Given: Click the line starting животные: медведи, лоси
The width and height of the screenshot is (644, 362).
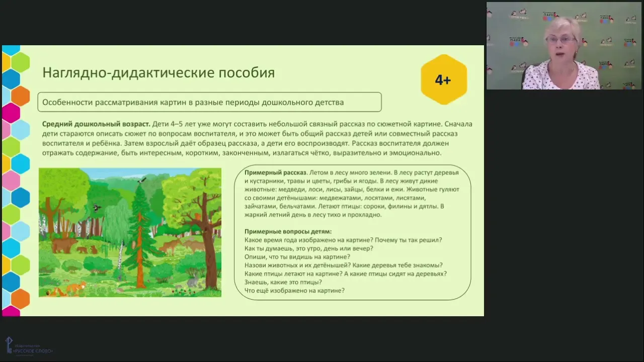Looking at the screenshot, I should coord(352,190).
